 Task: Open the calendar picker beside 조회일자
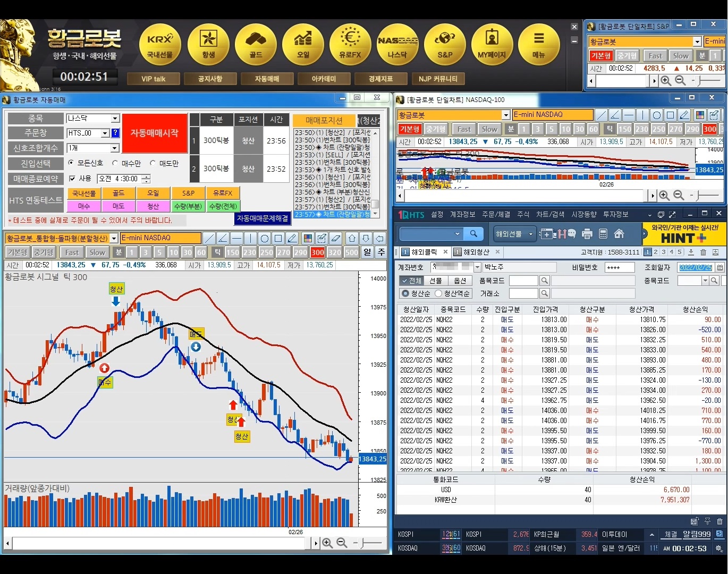point(719,267)
